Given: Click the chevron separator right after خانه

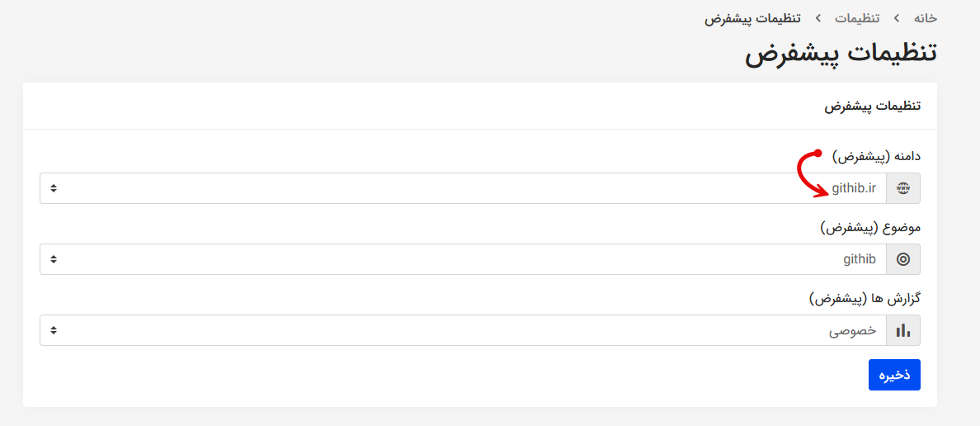Looking at the screenshot, I should [895, 18].
